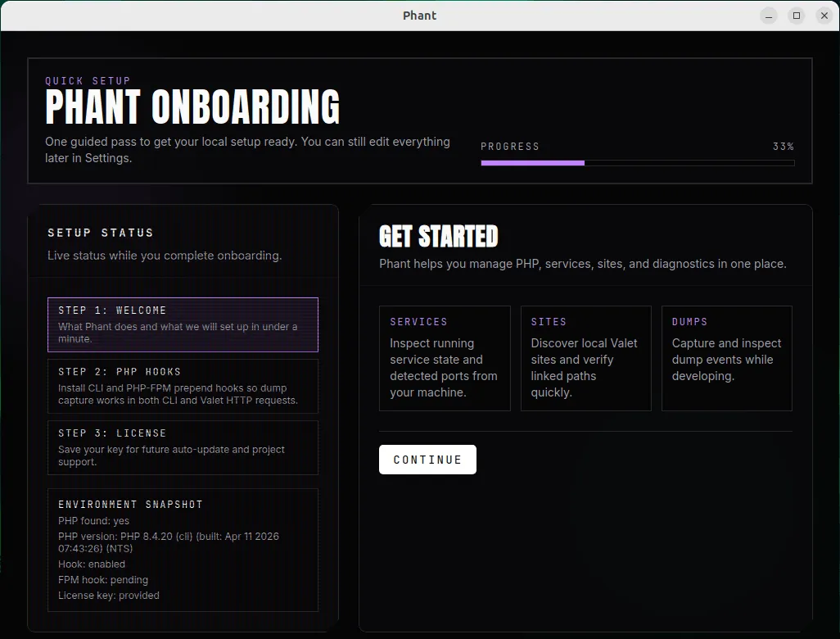Click the 'FPM hook: pending' line

[x=103, y=579]
